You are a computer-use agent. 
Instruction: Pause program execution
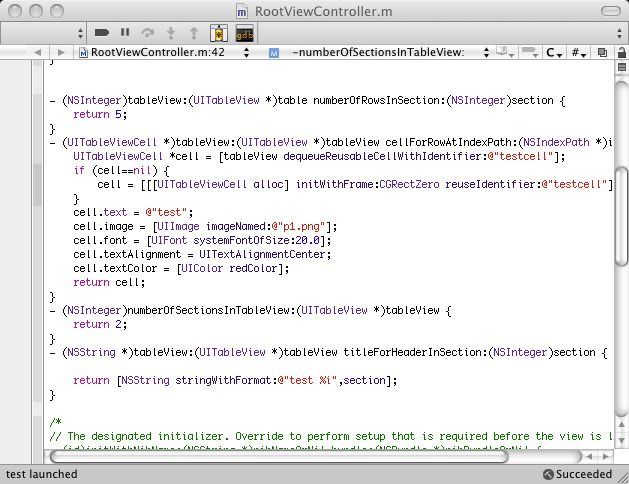point(125,32)
